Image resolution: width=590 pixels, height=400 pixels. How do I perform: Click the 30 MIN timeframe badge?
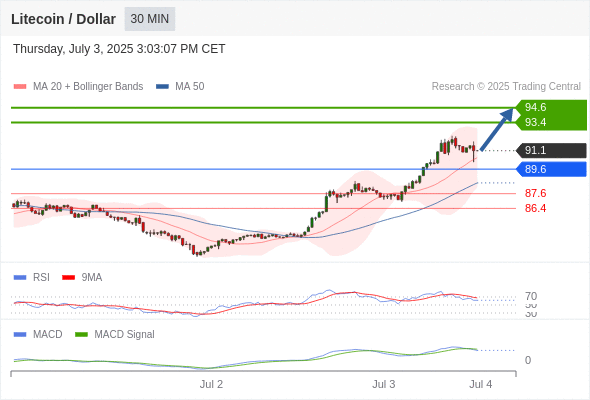150,19
